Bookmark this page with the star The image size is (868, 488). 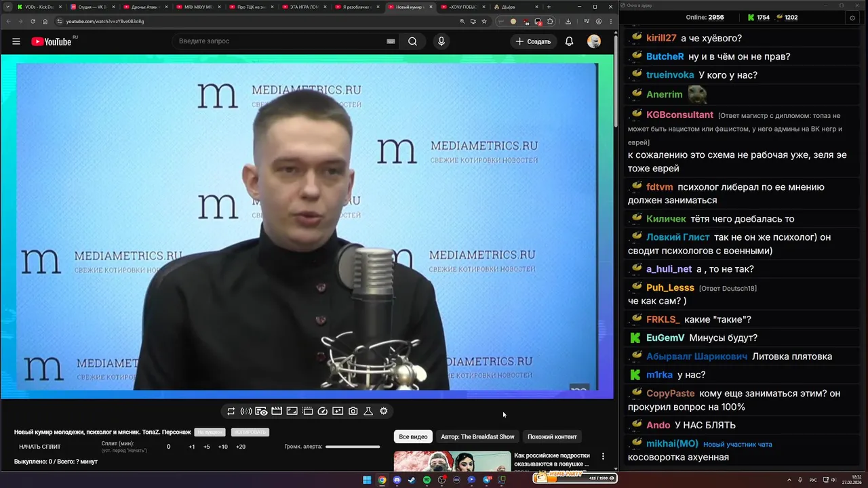484,21
